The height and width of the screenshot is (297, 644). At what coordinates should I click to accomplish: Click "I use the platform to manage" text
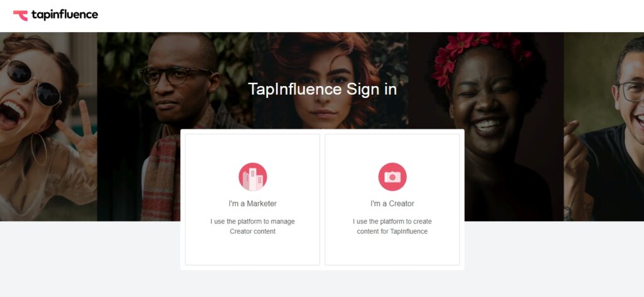click(253, 222)
